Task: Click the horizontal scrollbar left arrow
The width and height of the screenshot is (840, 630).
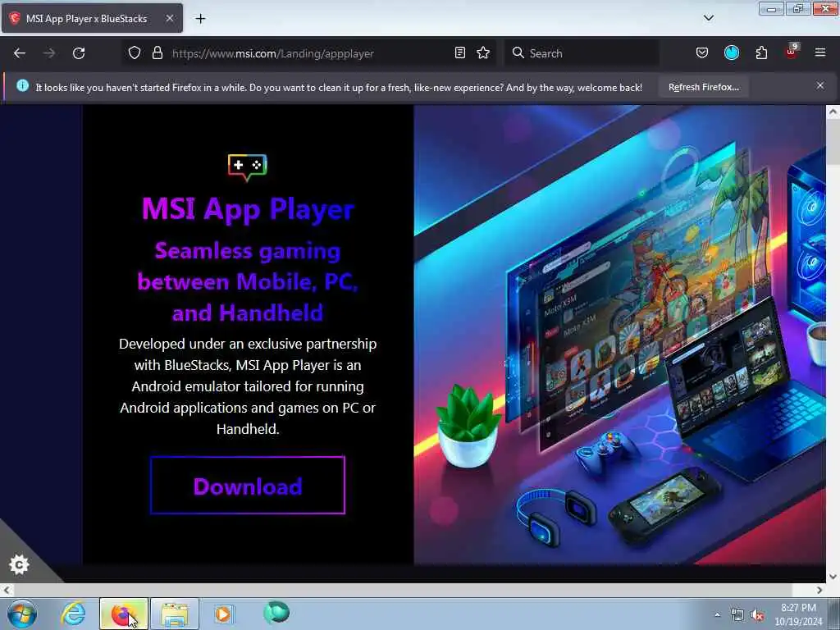Action: (7, 590)
